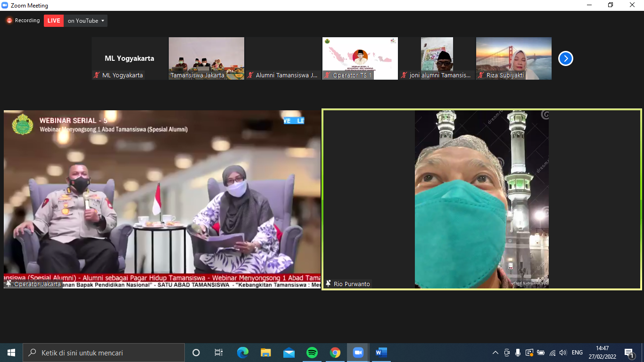Show next participants with blue arrow button
This screenshot has width=644, height=362.
pyautogui.click(x=565, y=58)
